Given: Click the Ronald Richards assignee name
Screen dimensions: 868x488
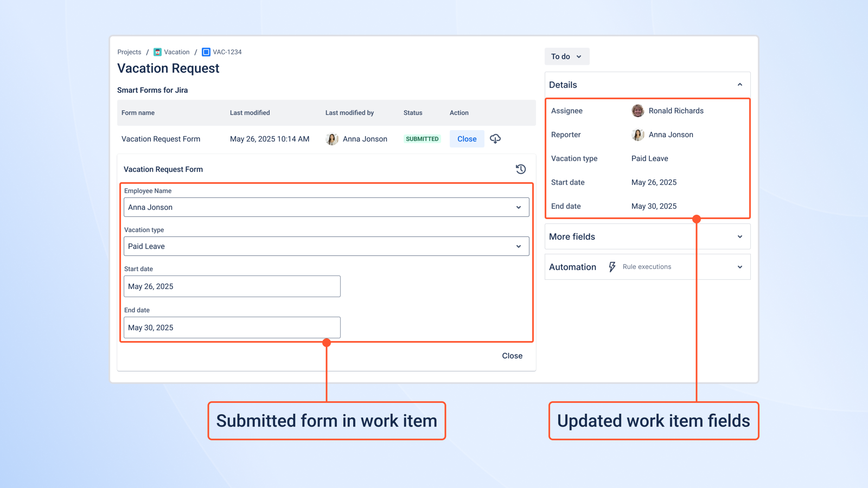Looking at the screenshot, I should [x=676, y=111].
